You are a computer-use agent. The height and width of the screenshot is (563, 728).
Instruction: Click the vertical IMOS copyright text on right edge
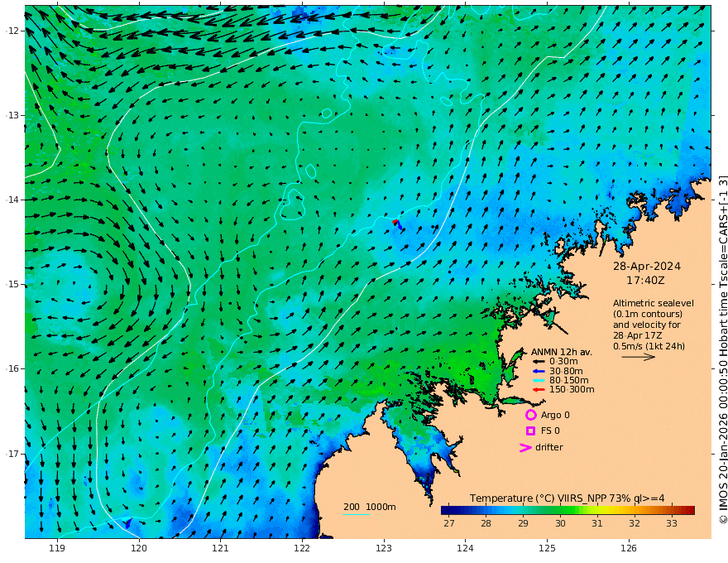click(722, 349)
